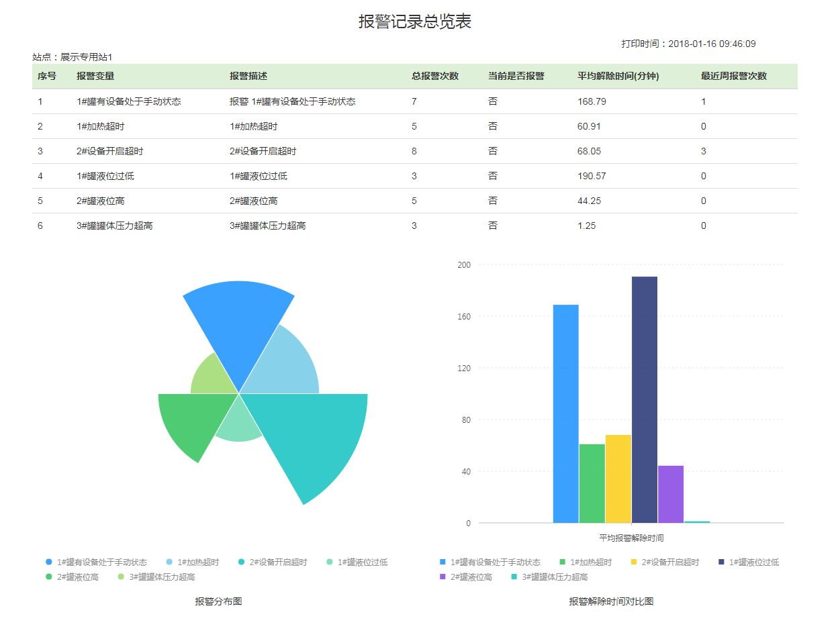Viewport: 840px width, 641px height.
Task: Click 3#罐罐体压力超高 in the 报警变量 column
Action: [x=115, y=226]
